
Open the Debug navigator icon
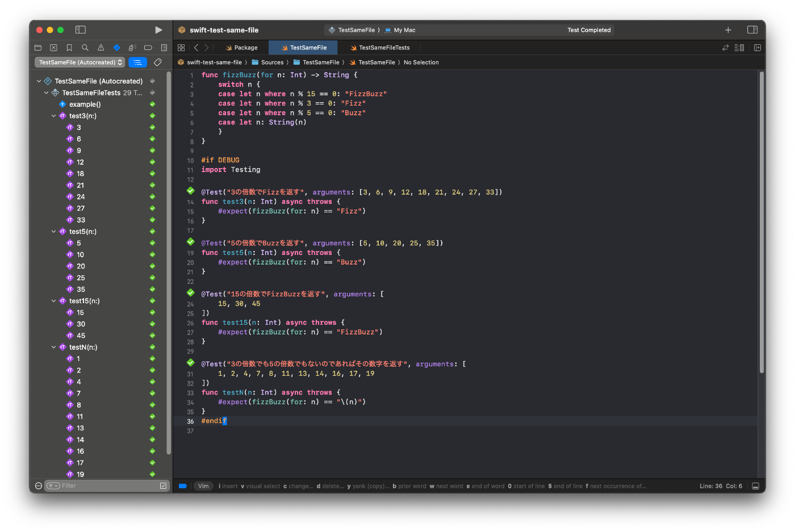click(132, 48)
